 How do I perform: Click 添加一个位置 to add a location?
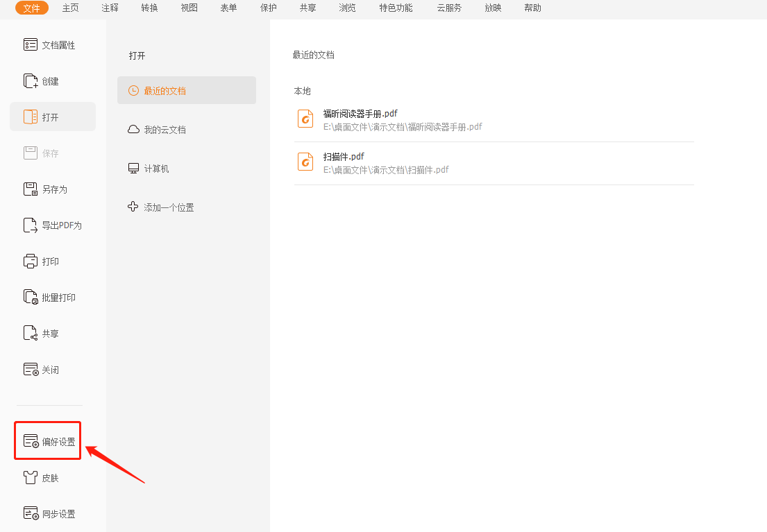tap(168, 207)
